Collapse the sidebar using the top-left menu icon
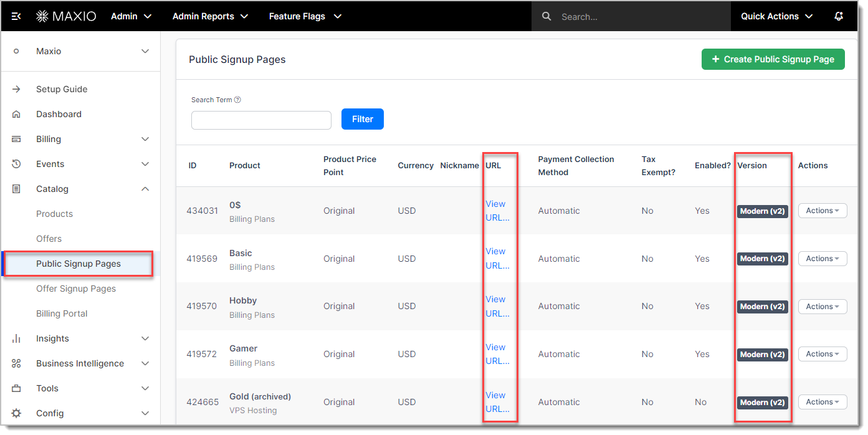868x435 pixels. click(17, 16)
